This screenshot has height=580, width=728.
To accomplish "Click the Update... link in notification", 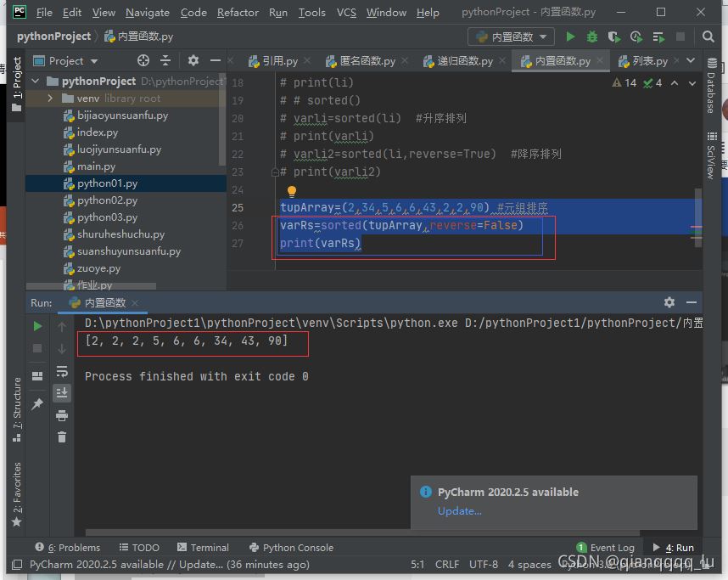I will 459,510.
